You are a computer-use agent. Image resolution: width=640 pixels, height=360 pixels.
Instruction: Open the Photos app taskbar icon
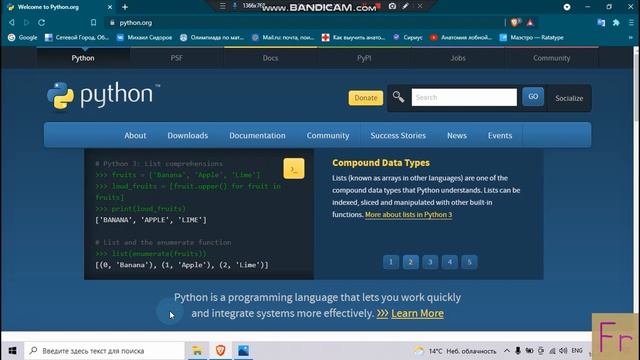pos(243,351)
